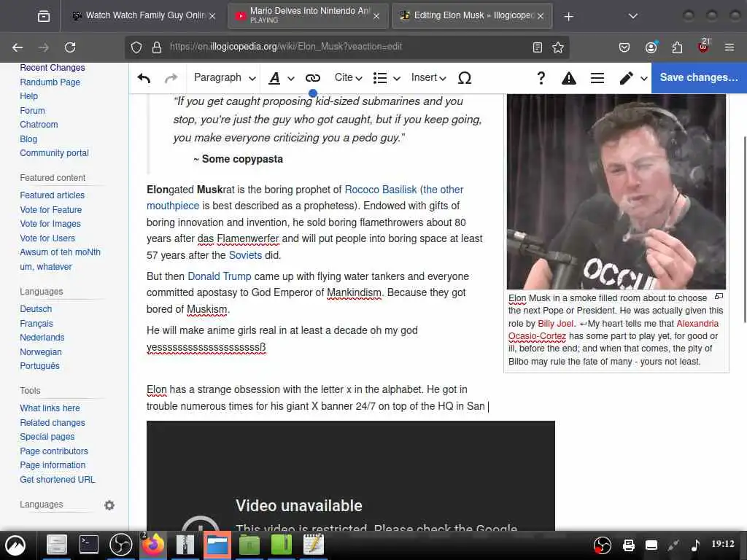Open Firefox View icon at tab bar start
Viewport: 747px width, 560px height.
point(43,17)
